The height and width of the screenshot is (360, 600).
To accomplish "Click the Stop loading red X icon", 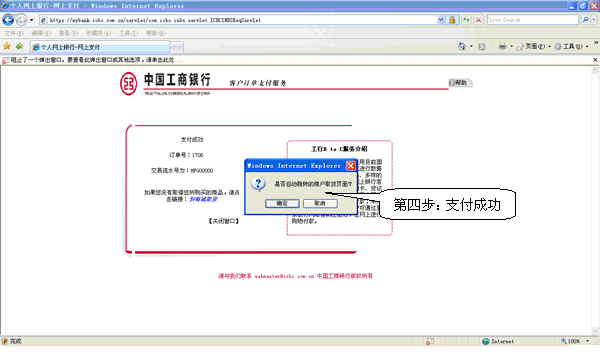I will [x=478, y=20].
